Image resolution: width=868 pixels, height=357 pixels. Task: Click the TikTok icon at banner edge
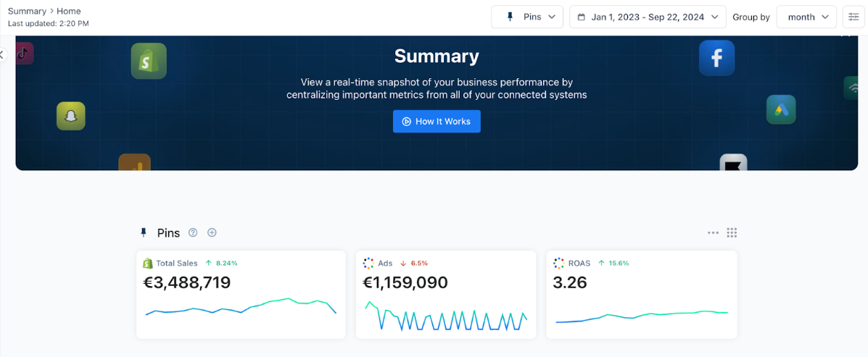pos(23,53)
